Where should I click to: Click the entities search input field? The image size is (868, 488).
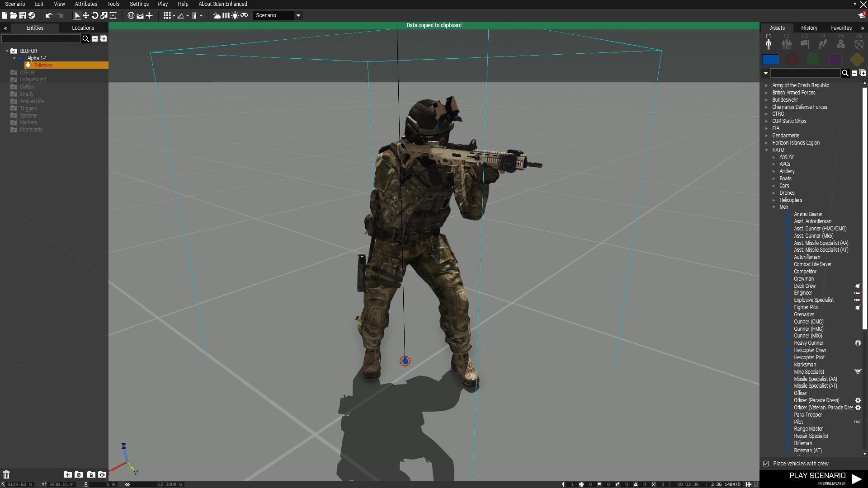[41, 39]
